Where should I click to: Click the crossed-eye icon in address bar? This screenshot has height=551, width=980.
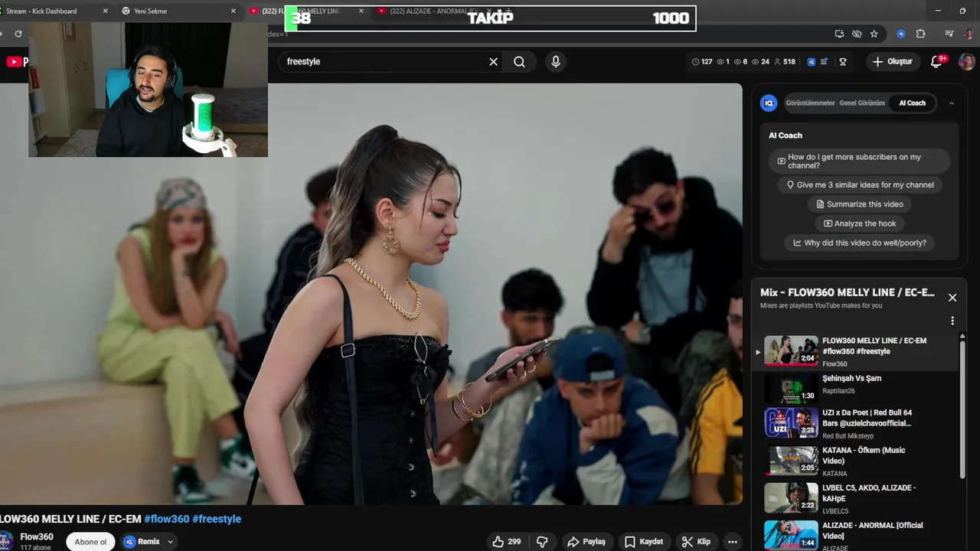pos(857,34)
